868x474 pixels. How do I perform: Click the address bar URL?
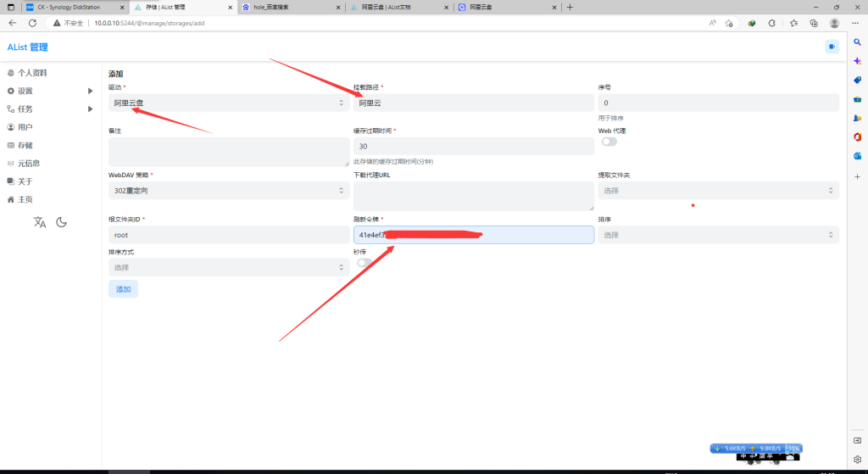[149, 23]
